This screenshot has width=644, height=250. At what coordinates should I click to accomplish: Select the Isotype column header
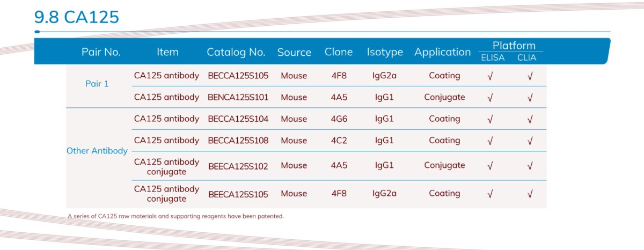point(385,52)
